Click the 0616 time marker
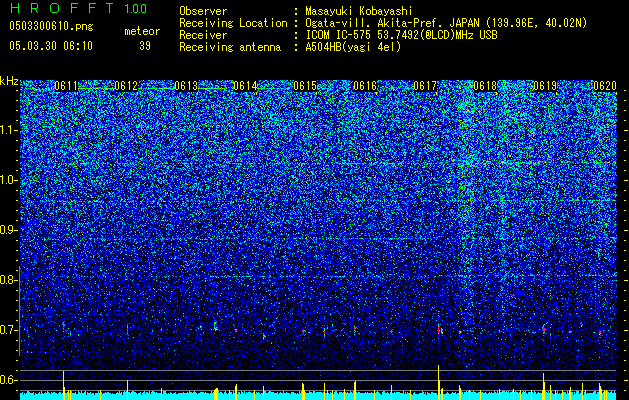The image size is (629, 400). click(365, 86)
